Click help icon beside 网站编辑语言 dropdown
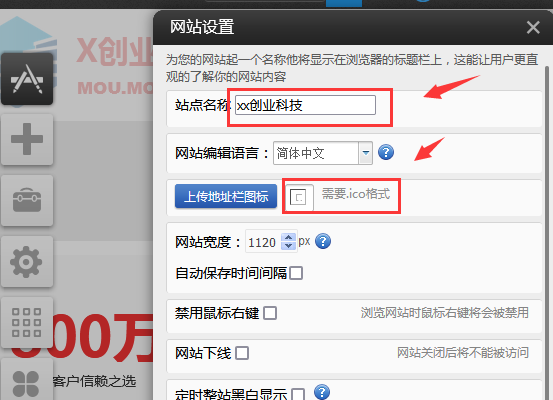Image resolution: width=553 pixels, height=400 pixels. (386, 152)
